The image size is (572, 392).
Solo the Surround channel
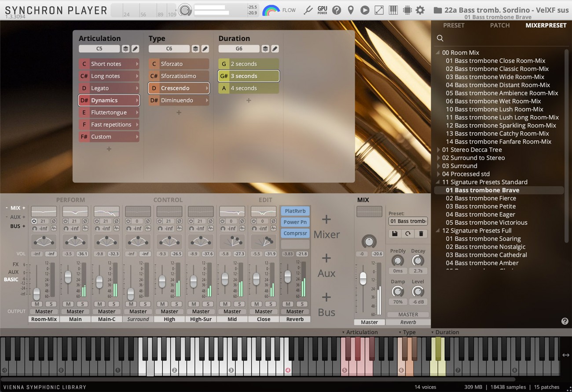[x=145, y=304]
